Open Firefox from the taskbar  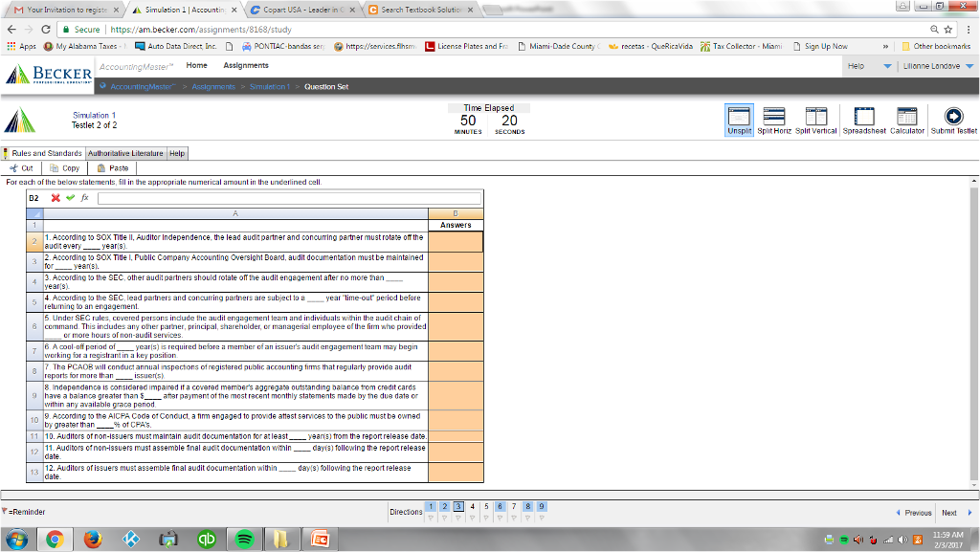pyautogui.click(x=93, y=539)
